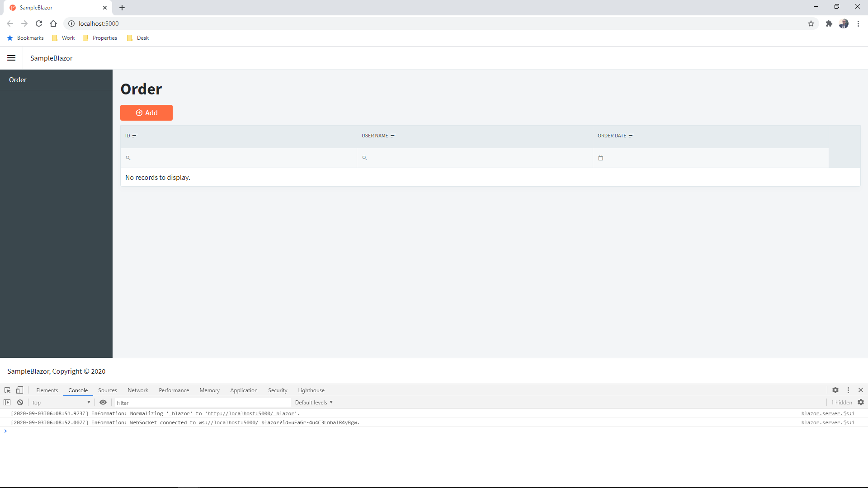
Task: Click the site information icon in the address bar
Action: point(71,23)
